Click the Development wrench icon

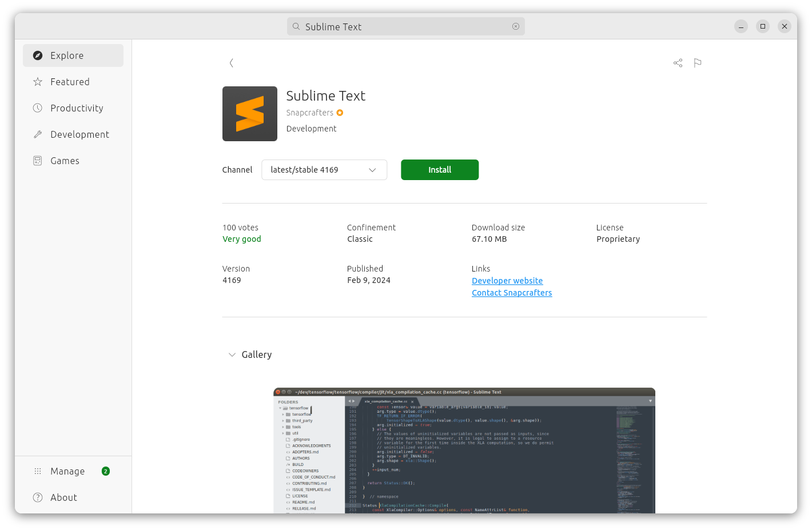(x=38, y=134)
